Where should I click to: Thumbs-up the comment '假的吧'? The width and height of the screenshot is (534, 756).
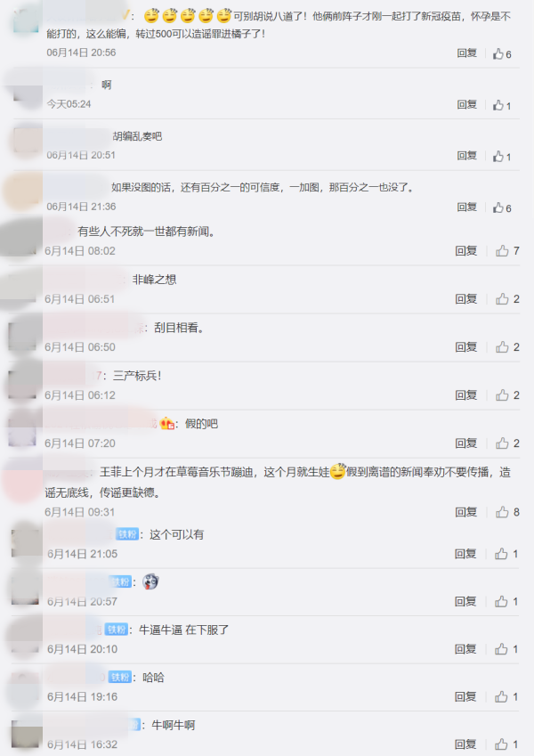(x=507, y=443)
